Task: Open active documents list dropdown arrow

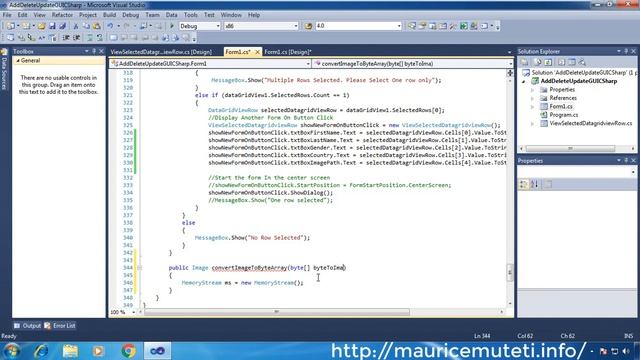Action: [509, 52]
